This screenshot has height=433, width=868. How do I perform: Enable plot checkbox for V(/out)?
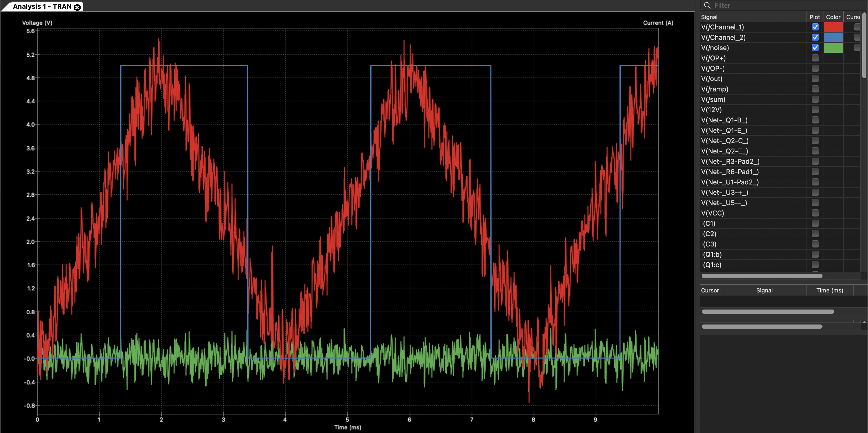[815, 79]
